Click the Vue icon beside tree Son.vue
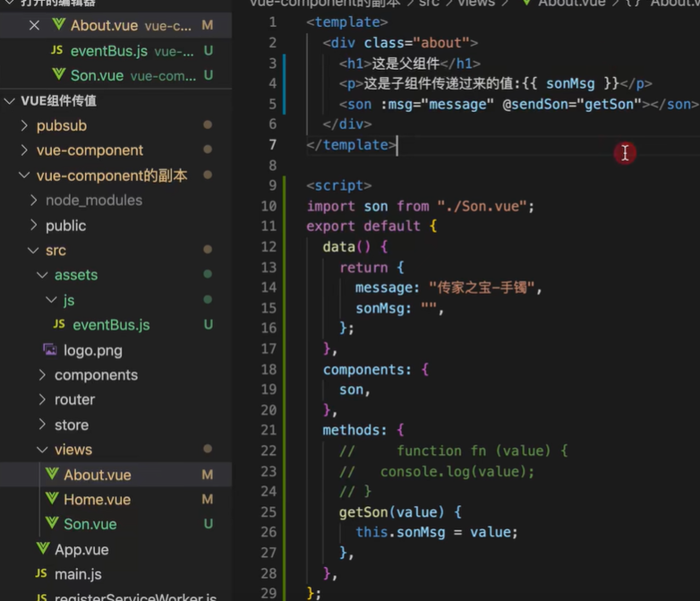The width and height of the screenshot is (700, 601). click(x=52, y=523)
